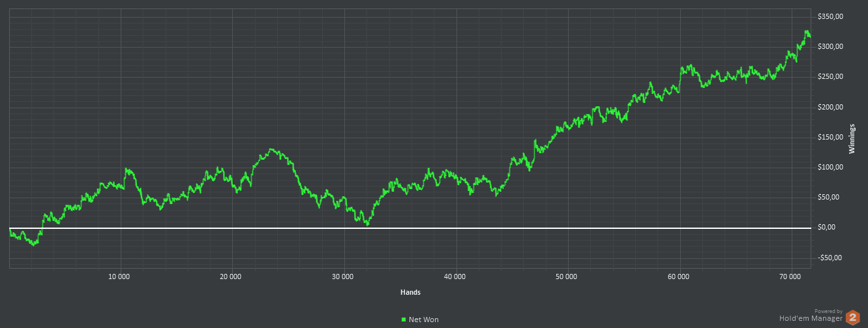Click the 60 000 hands axis label
This screenshot has width=868, height=328.
pyautogui.click(x=679, y=276)
